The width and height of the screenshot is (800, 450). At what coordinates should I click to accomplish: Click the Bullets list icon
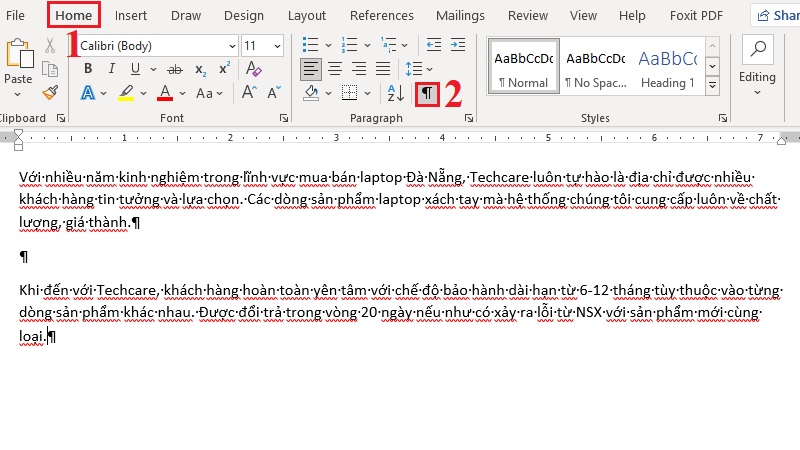310,45
